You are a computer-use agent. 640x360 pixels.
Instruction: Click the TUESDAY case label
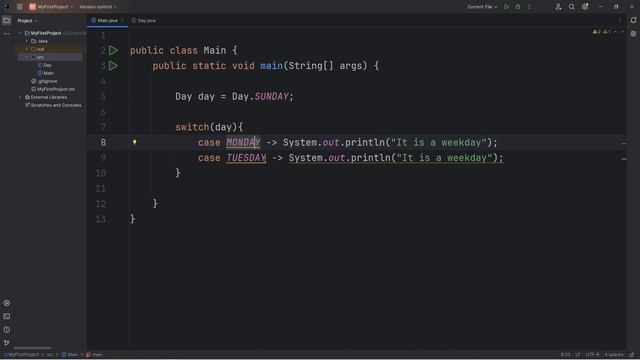246,158
